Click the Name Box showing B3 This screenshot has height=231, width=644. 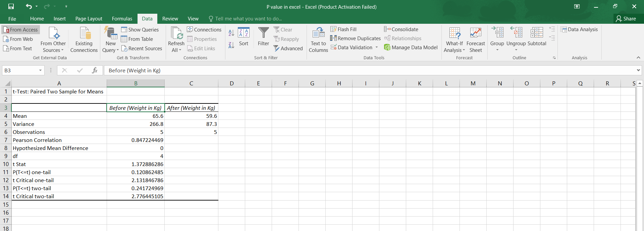click(x=20, y=70)
